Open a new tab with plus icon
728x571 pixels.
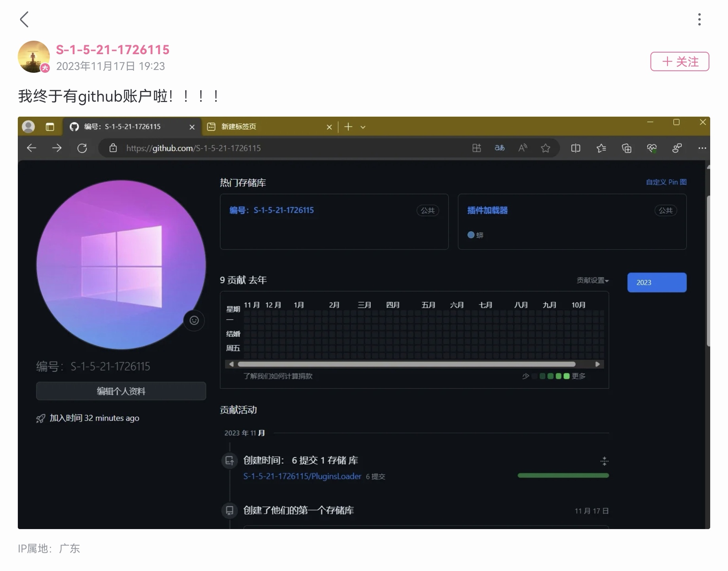(x=348, y=127)
